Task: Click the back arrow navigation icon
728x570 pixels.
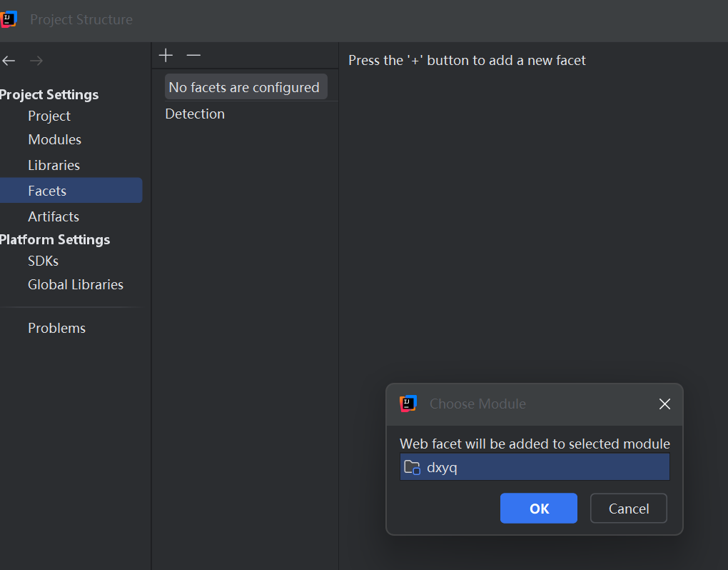Action: pyautogui.click(x=9, y=61)
